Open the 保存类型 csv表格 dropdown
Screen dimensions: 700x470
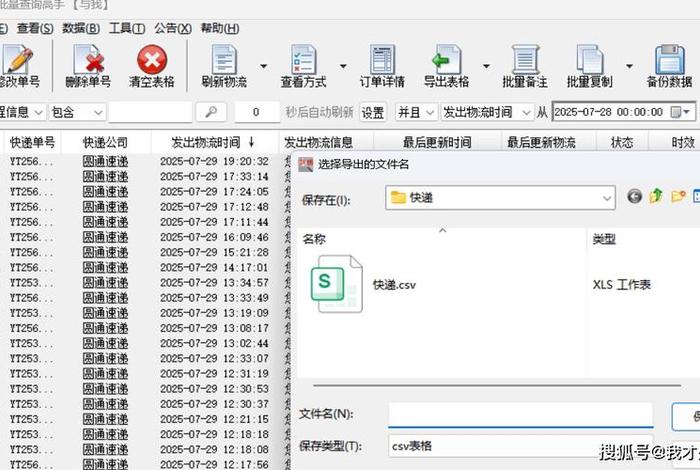point(520,446)
